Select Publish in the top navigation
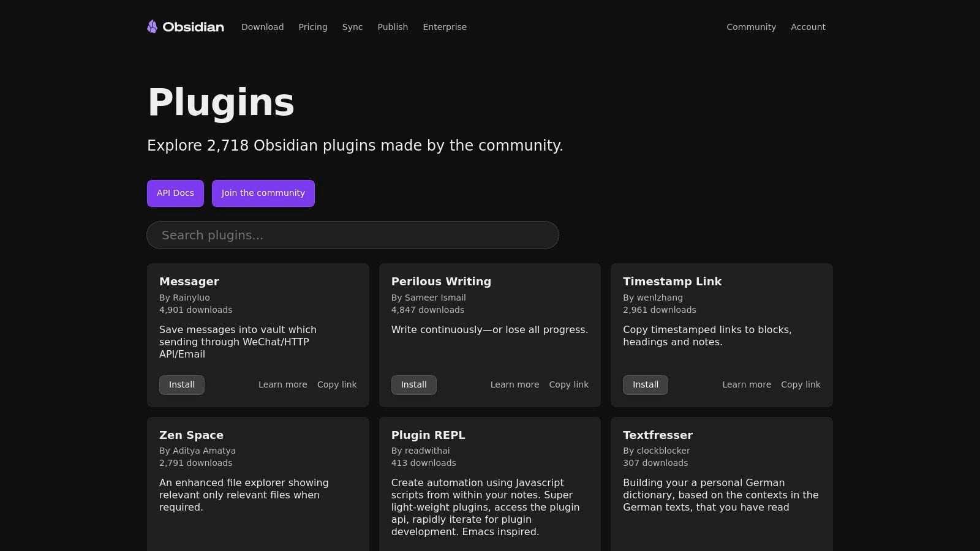 (393, 27)
